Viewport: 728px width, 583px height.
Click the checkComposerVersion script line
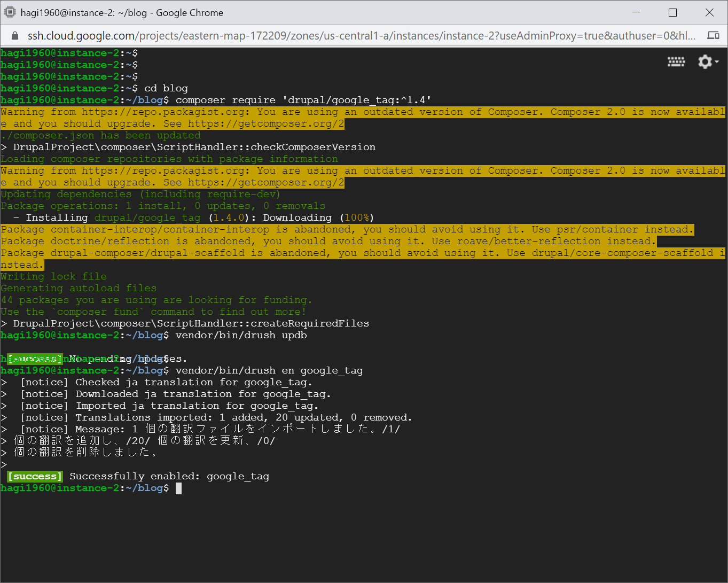(188, 147)
